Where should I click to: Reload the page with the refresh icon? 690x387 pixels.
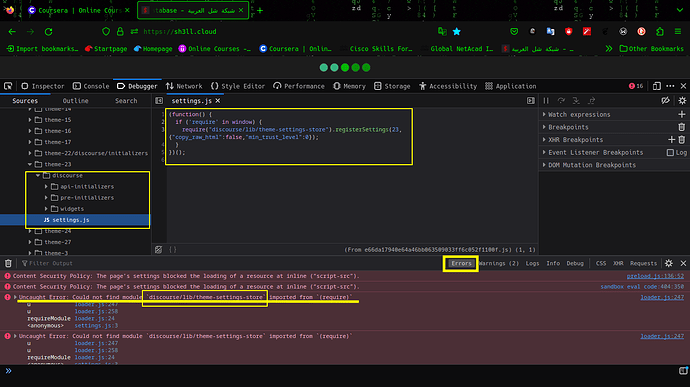(48, 32)
